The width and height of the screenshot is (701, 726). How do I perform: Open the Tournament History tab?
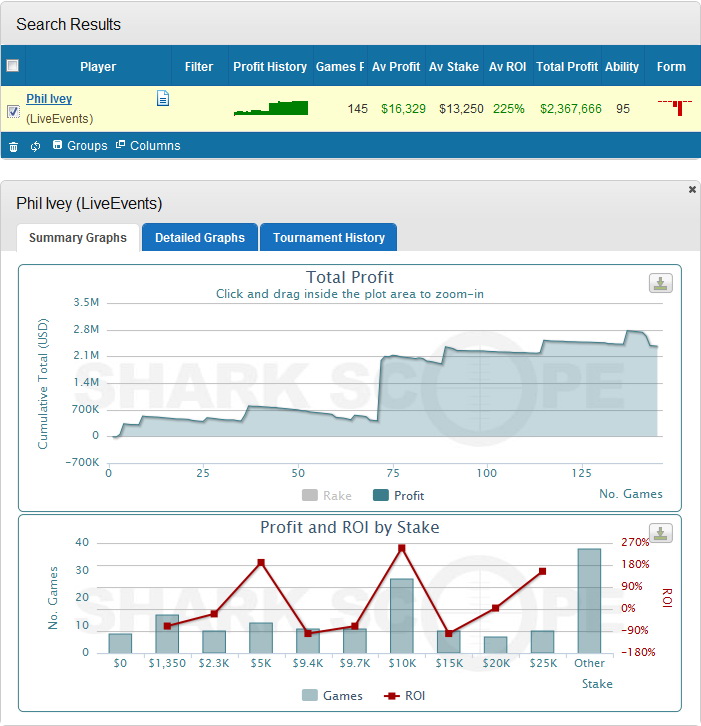(x=329, y=238)
